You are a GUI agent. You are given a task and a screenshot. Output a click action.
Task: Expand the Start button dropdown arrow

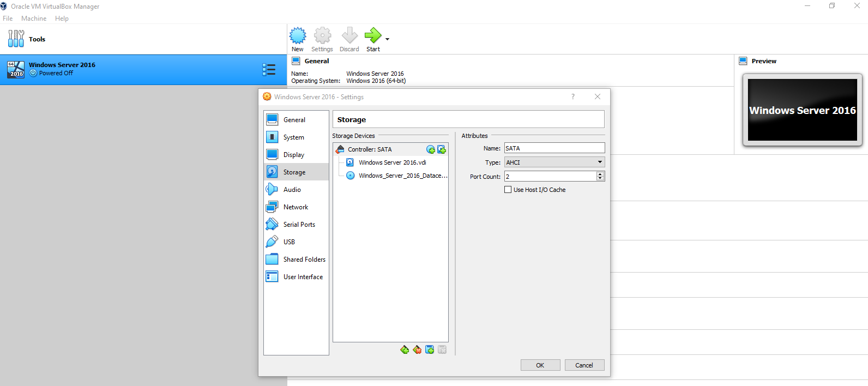tap(388, 39)
